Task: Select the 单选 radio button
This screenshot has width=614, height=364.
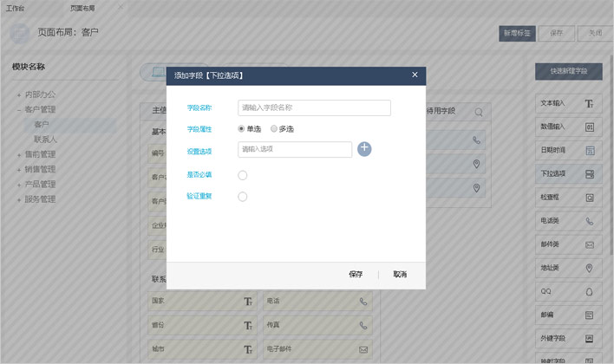Action: [242, 128]
